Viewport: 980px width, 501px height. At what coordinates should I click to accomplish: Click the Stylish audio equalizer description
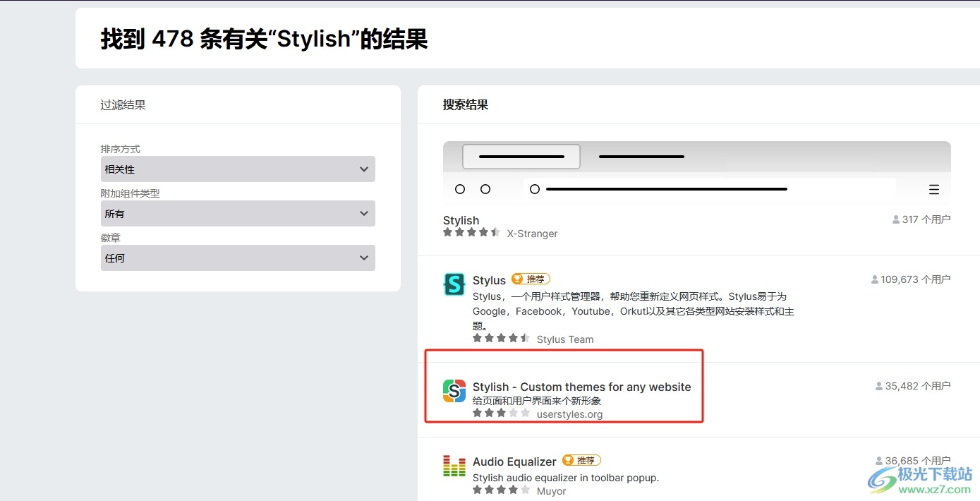click(566, 478)
